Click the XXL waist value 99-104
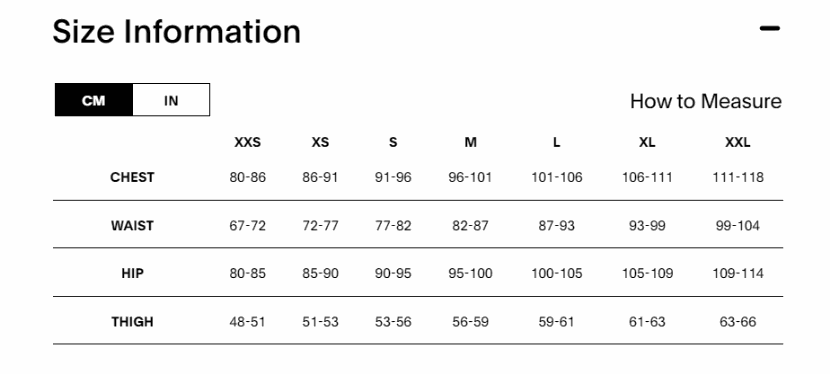Screen dimensions: 830x374 coord(738,226)
